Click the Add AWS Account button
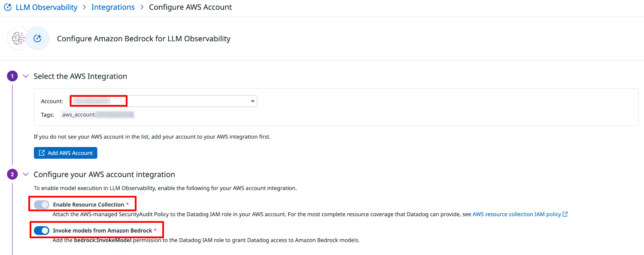Screen dimensions: 644x255 pyautogui.click(x=66, y=153)
